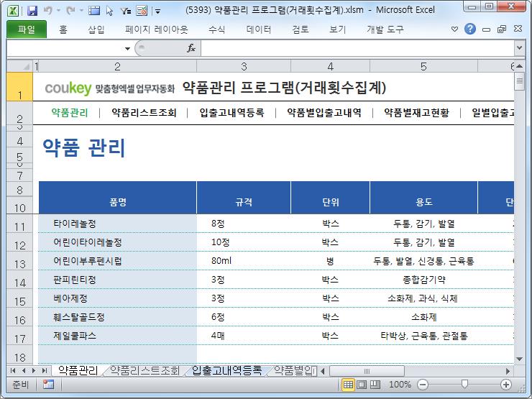Screen dimensions: 532x399
Task: Open the 검토 ribbon tab
Action: tap(301, 30)
